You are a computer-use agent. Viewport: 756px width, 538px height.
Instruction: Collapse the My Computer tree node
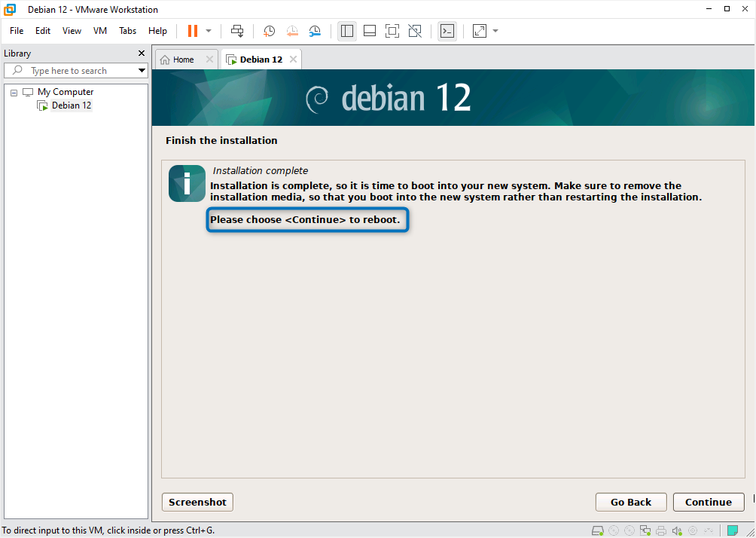tap(13, 91)
